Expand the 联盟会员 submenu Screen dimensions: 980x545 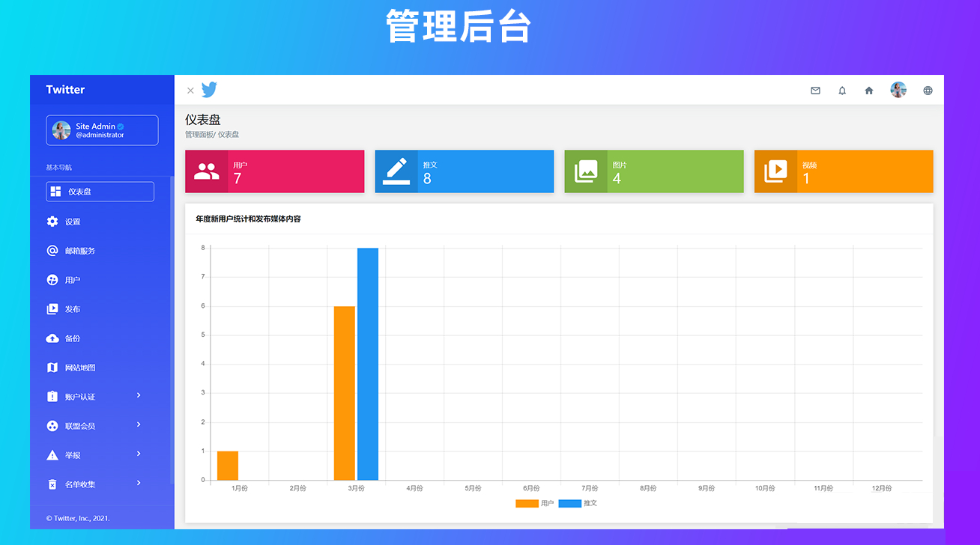(139, 424)
